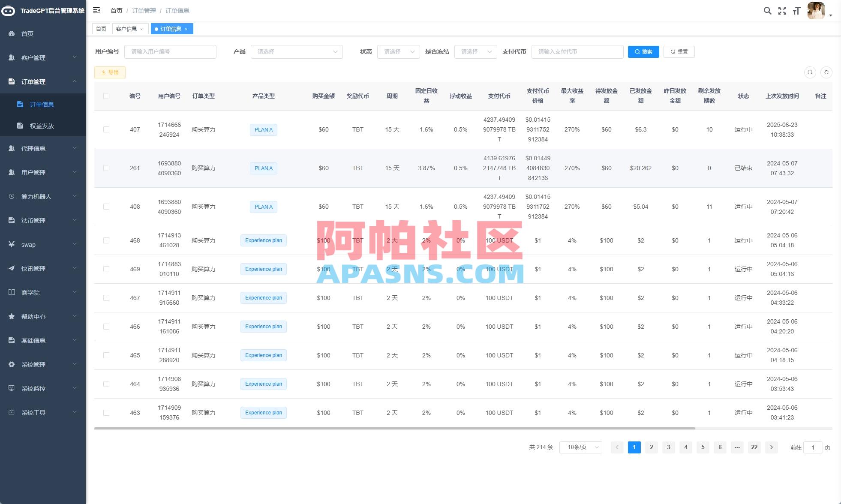Click the 导出 export button
The width and height of the screenshot is (841, 504).
[x=110, y=72]
